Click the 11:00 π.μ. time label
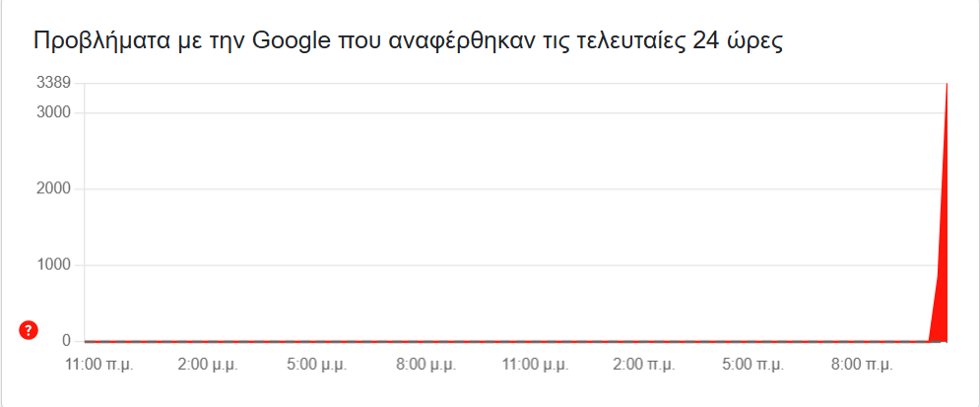The width and height of the screenshot is (980, 407). [x=99, y=364]
